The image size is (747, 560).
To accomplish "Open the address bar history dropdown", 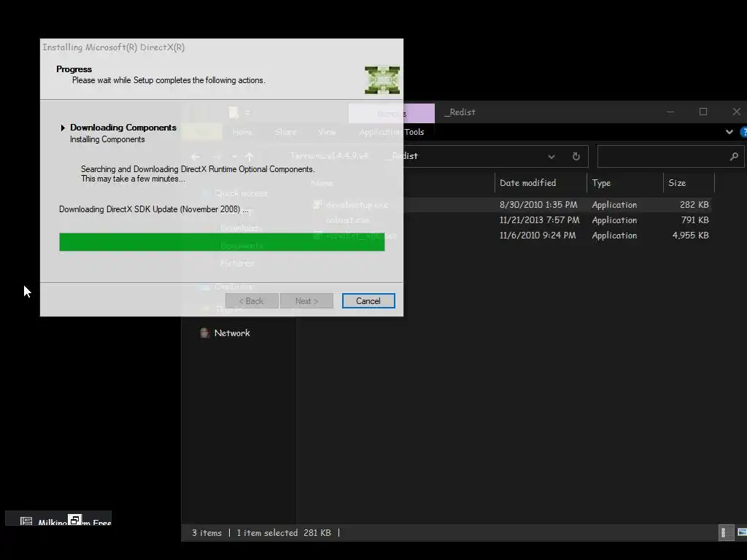I will [551, 157].
